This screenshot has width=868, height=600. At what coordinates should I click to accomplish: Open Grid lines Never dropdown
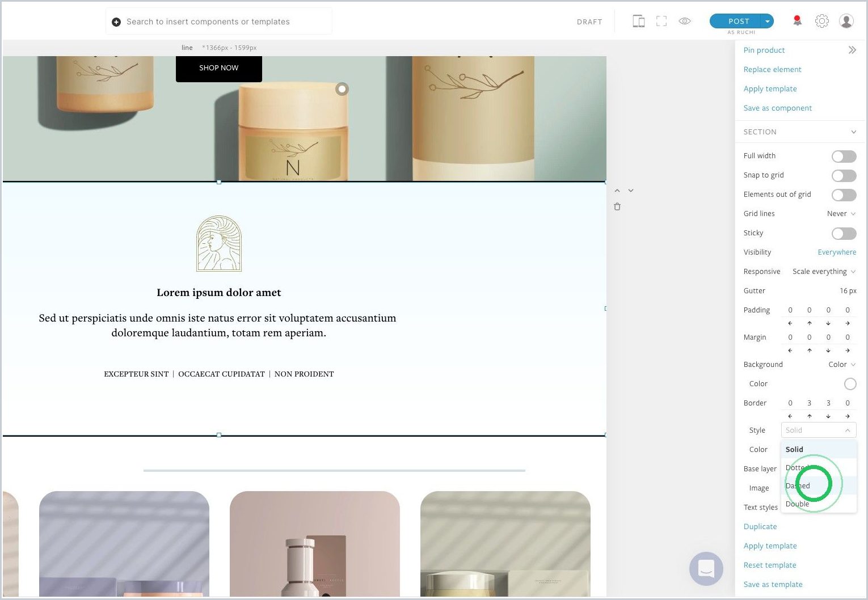coord(841,214)
